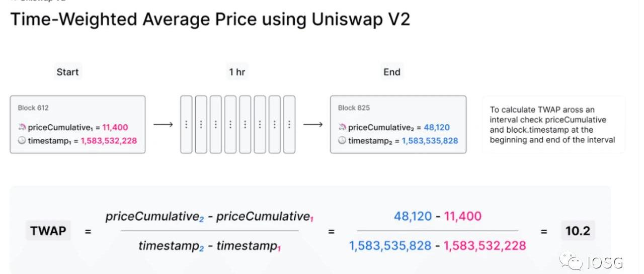Click the unicorn icon beside priceCumulative₂

coord(342,127)
